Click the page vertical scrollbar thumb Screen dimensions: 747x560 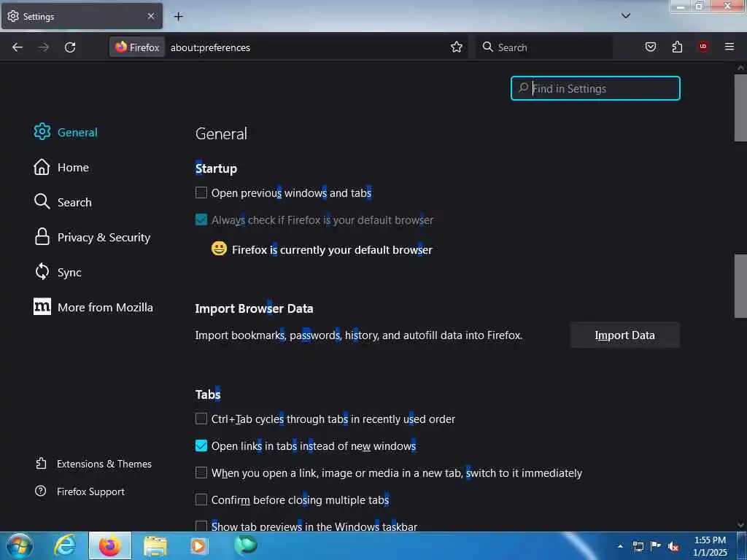pyautogui.click(x=740, y=108)
